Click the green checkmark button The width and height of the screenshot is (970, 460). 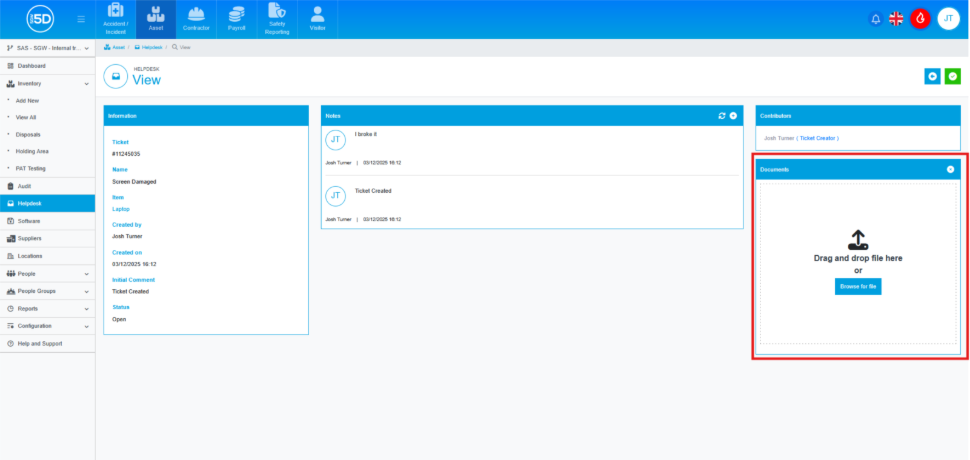pyautogui.click(x=953, y=76)
